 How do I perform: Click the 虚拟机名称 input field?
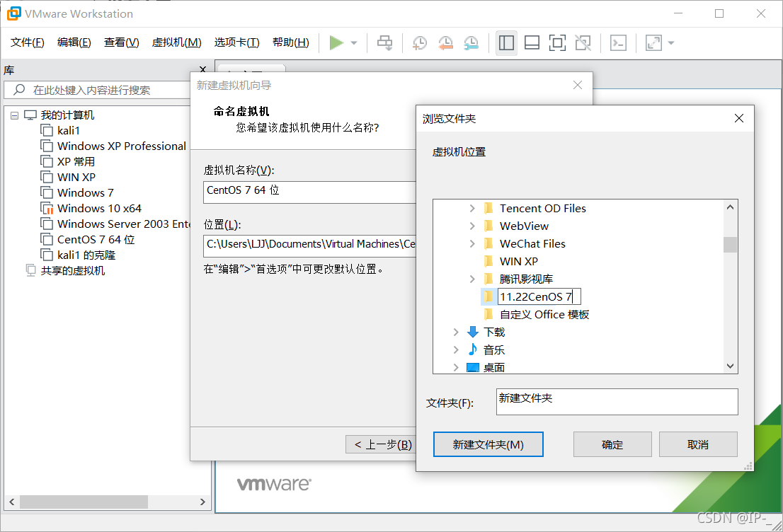click(309, 192)
